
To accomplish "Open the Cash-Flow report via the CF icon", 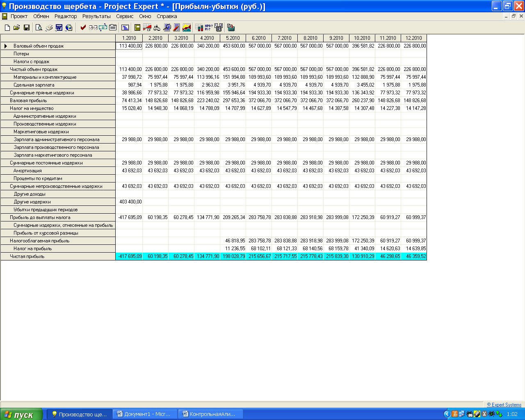I will pos(147,27).
